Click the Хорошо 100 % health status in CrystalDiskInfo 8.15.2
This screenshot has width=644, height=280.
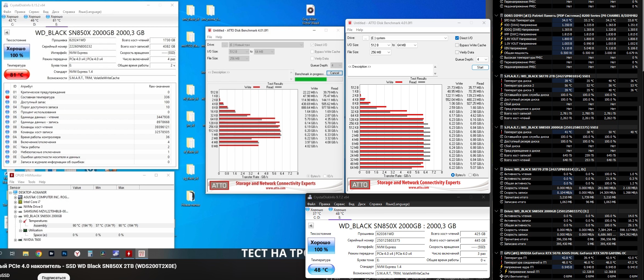tap(17, 52)
